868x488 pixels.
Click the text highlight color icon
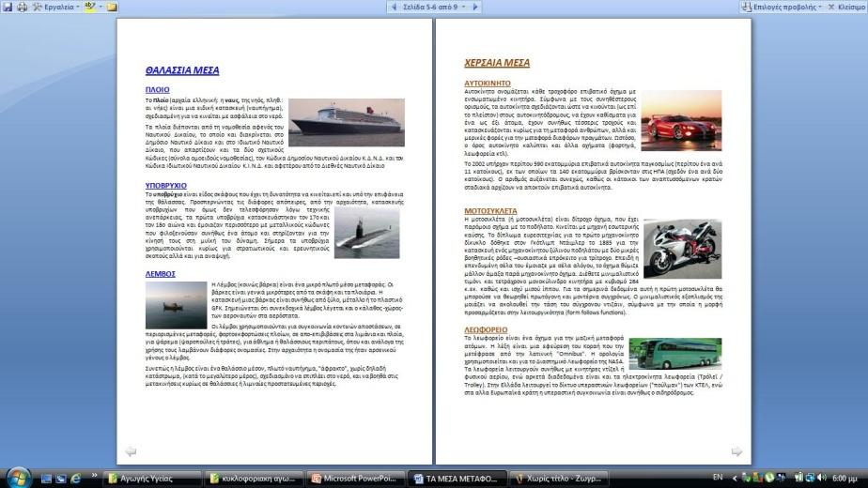89,7
